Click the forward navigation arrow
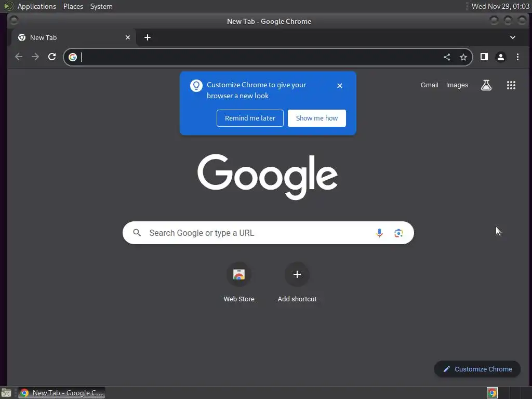The width and height of the screenshot is (532, 399). coord(35,57)
